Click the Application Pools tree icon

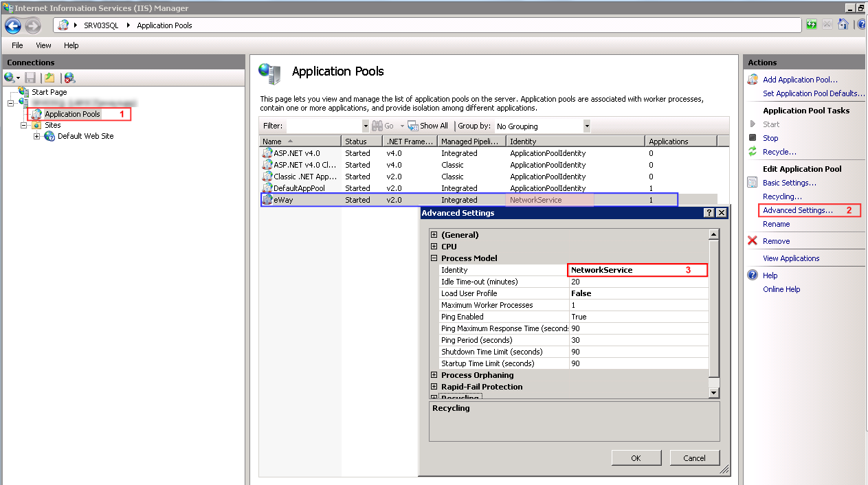[x=37, y=114]
